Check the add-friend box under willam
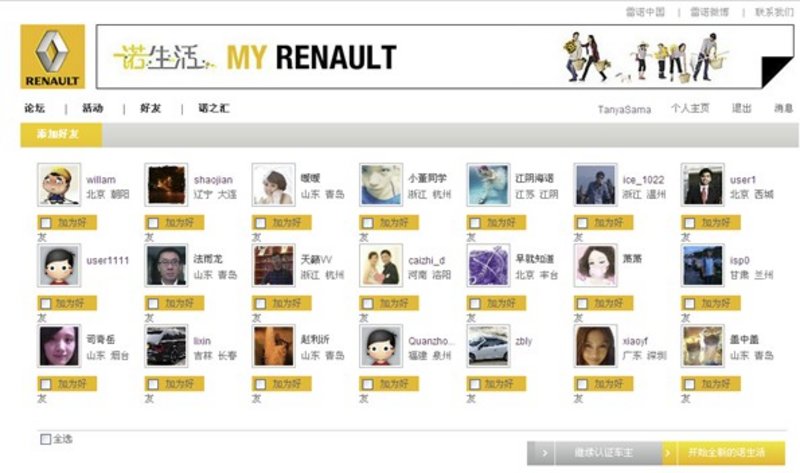Image resolution: width=800 pixels, height=473 pixels. click(46, 223)
